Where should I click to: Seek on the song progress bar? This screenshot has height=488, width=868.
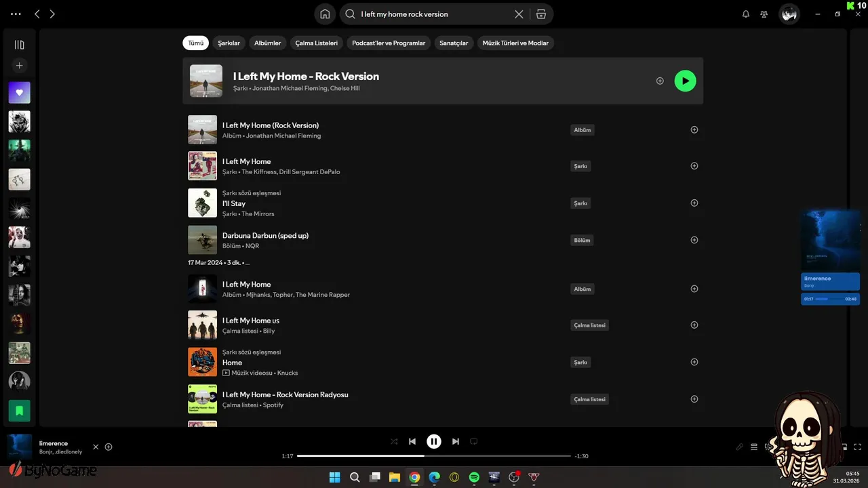[434, 456]
